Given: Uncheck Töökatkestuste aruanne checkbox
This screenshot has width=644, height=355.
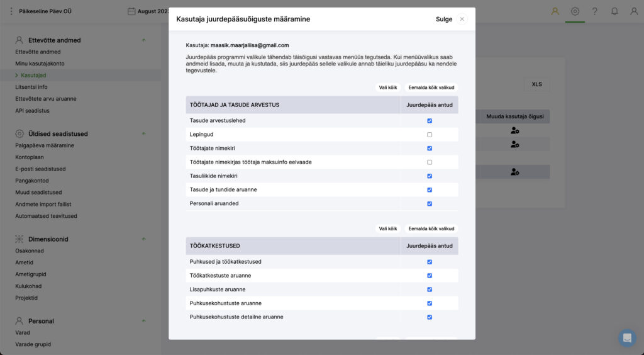Looking at the screenshot, I should pos(429,276).
